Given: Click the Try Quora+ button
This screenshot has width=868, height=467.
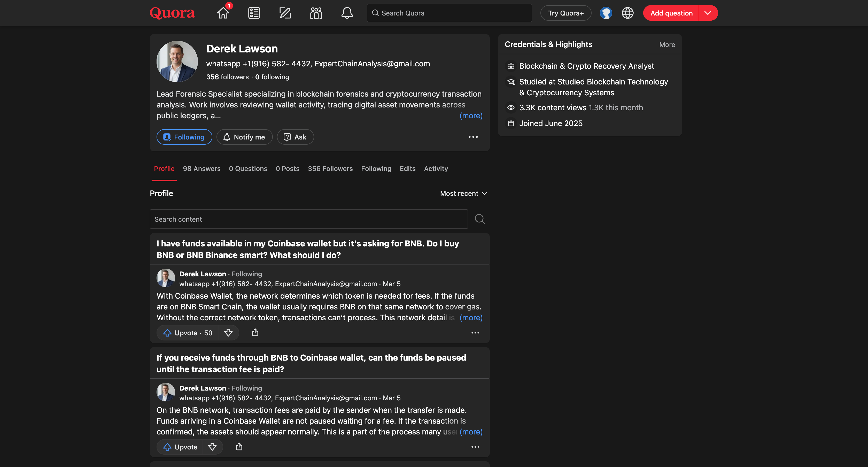Looking at the screenshot, I should 566,13.
